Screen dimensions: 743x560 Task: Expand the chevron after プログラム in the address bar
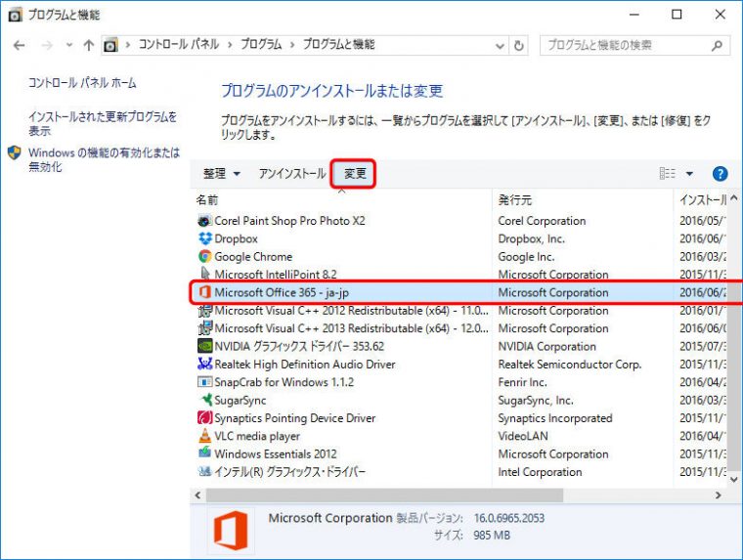point(292,45)
